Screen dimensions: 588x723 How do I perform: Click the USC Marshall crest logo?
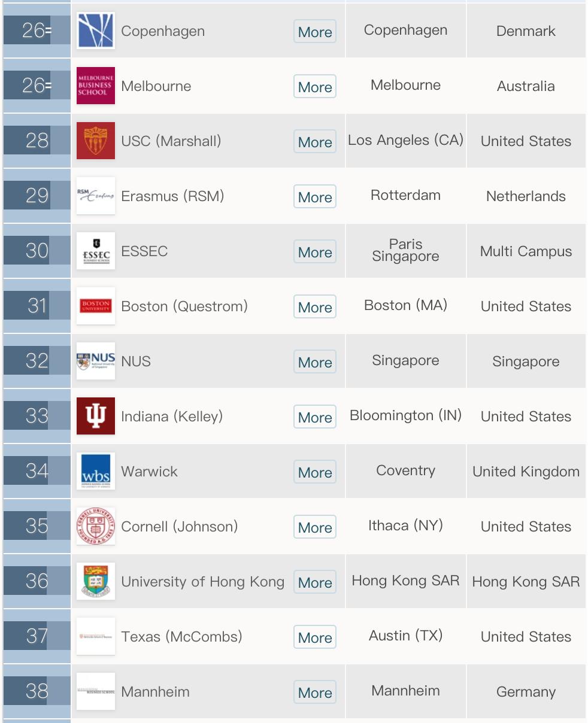tap(96, 141)
